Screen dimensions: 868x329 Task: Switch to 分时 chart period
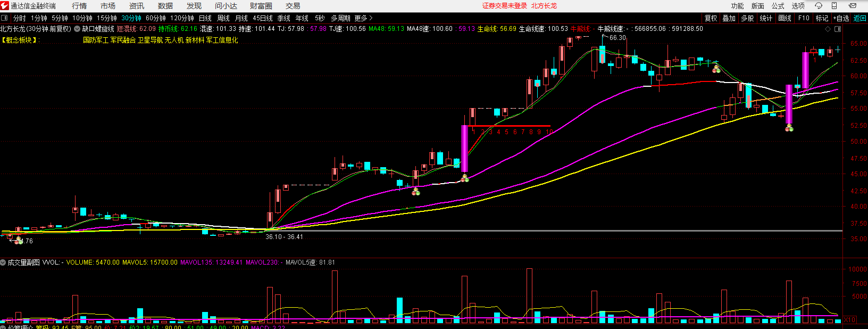(20, 18)
